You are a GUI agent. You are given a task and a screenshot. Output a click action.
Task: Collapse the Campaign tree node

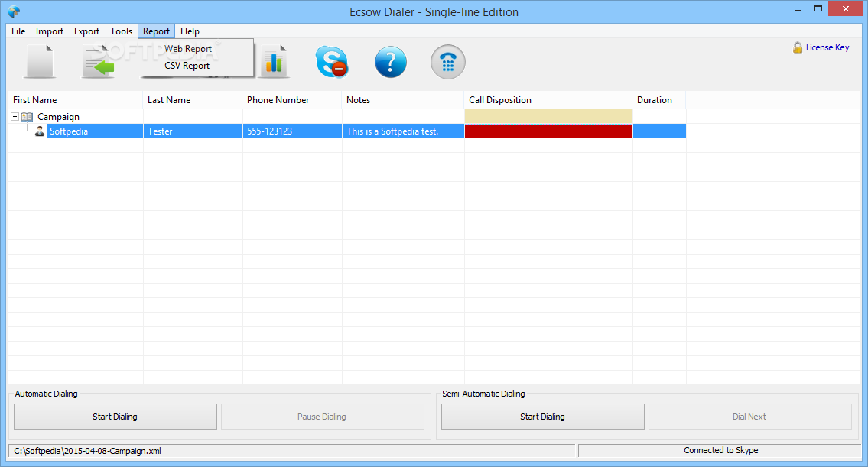pyautogui.click(x=15, y=117)
